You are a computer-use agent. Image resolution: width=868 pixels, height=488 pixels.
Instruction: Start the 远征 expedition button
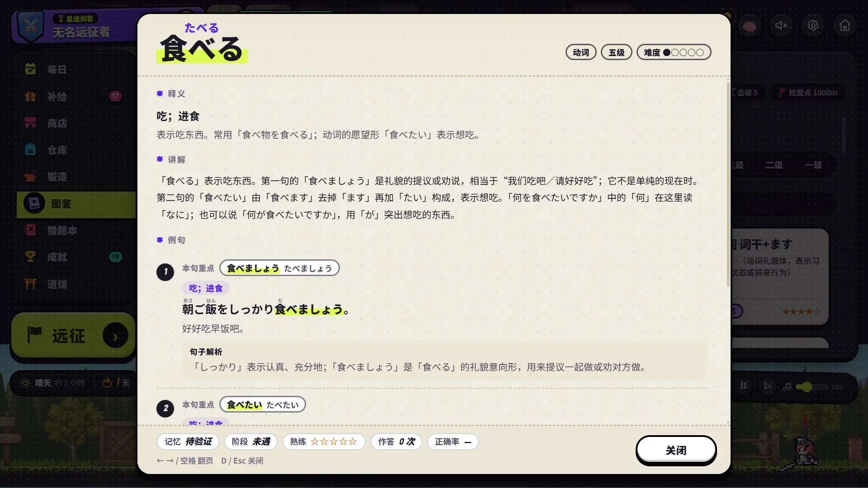[x=73, y=336]
